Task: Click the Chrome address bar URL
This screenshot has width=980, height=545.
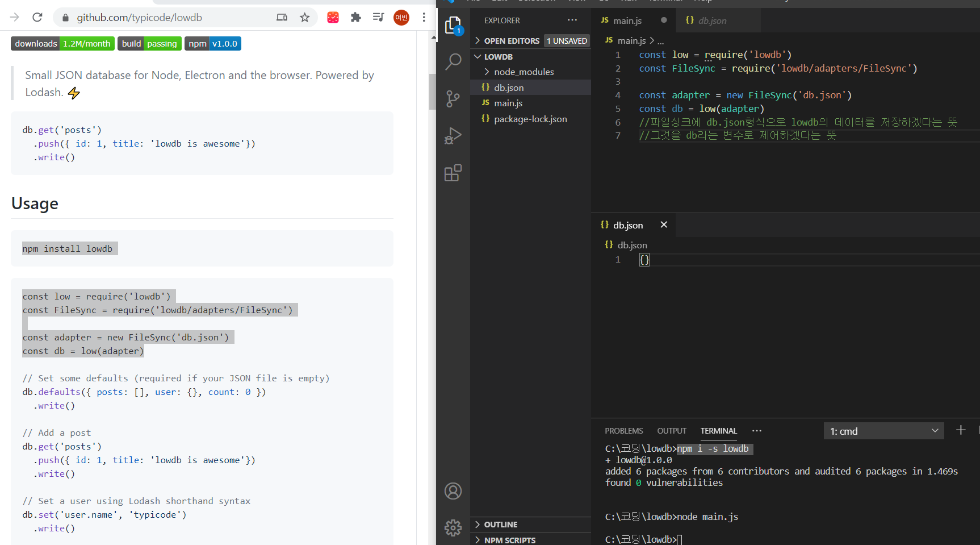Action: coord(140,18)
